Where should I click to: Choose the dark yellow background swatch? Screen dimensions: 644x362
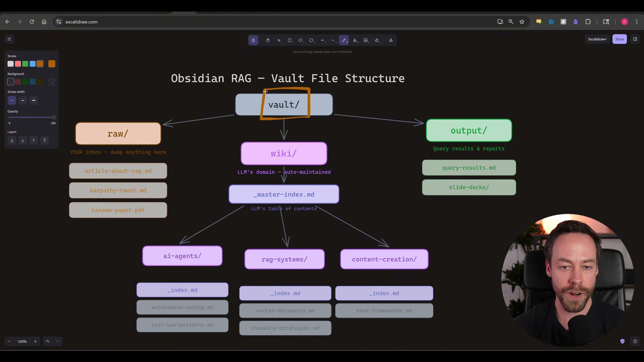pyautogui.click(x=40, y=82)
